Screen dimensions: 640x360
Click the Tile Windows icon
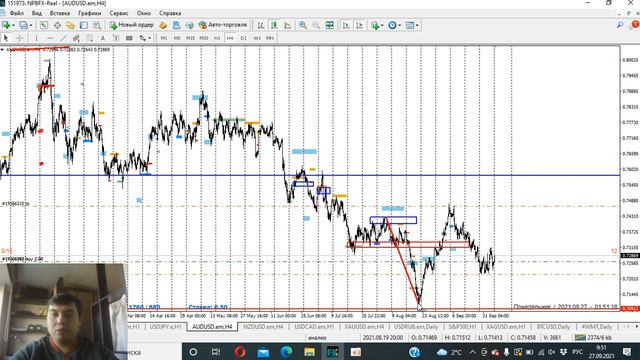[329, 25]
